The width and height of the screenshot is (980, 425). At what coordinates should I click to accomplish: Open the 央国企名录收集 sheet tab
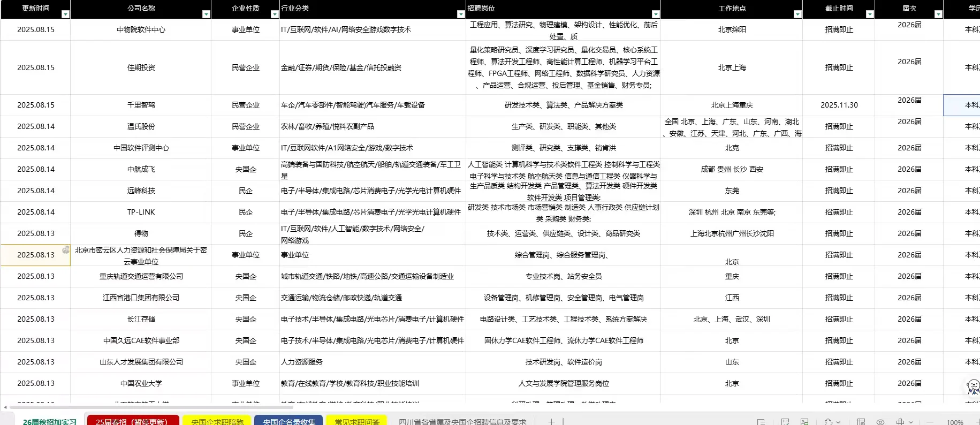click(289, 421)
